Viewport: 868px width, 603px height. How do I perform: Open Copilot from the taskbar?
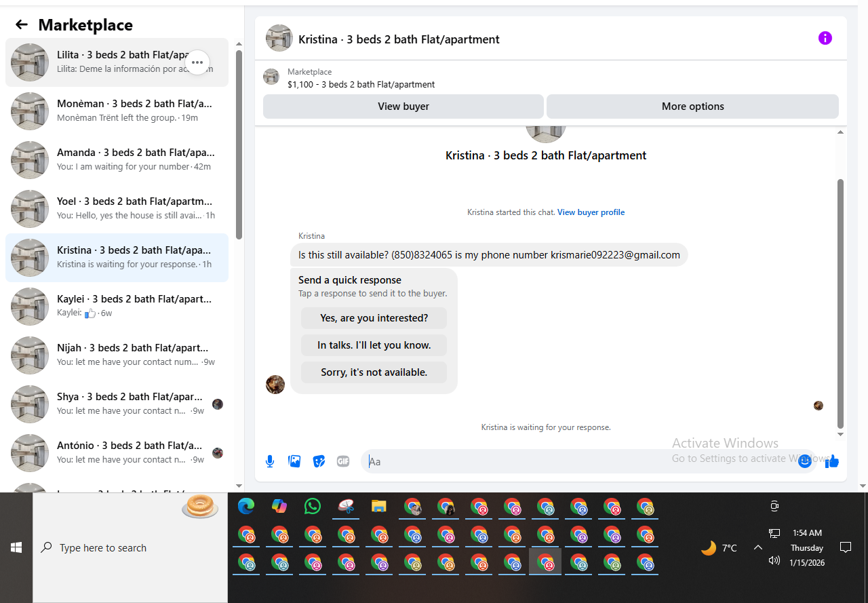point(279,506)
